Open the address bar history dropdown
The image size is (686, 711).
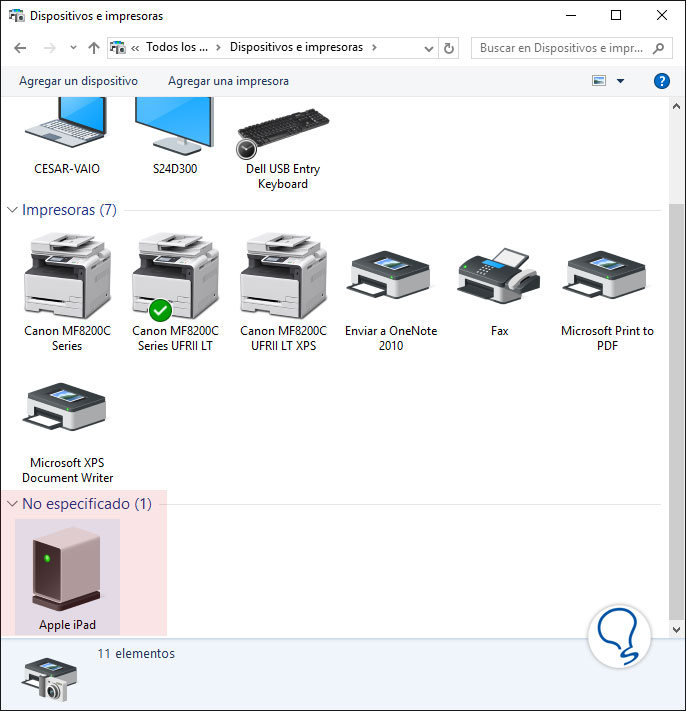pyautogui.click(x=428, y=49)
